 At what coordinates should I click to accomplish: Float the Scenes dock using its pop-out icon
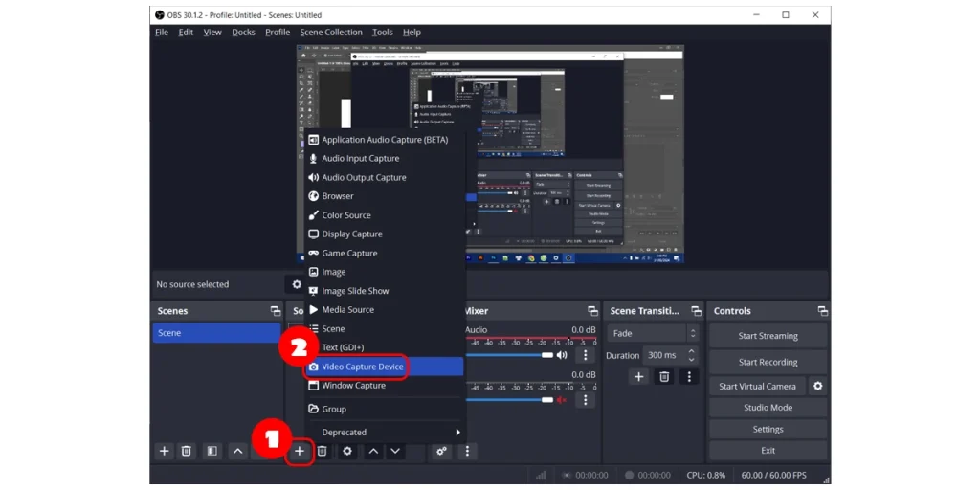(275, 311)
